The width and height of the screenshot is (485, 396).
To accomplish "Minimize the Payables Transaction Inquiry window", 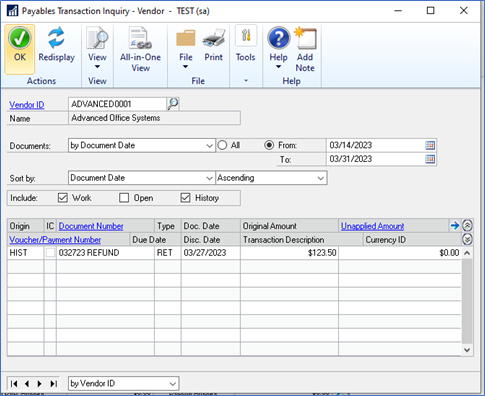I will point(398,11).
